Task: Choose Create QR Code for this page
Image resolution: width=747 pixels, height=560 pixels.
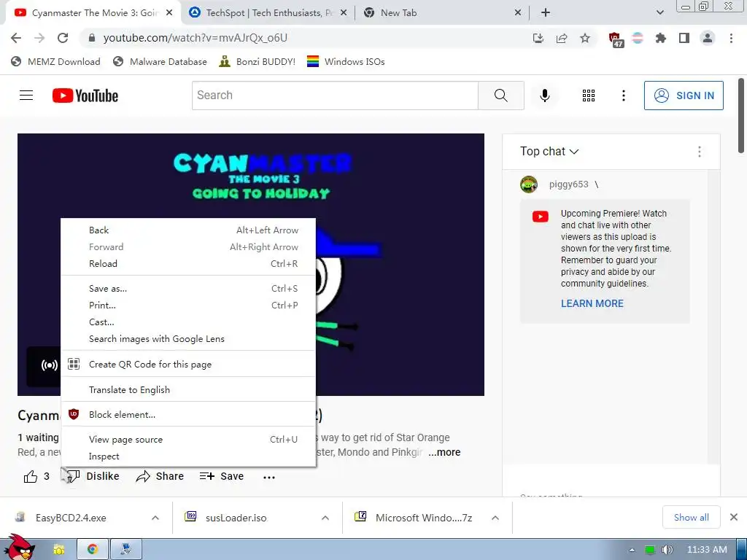Action: tap(189, 365)
